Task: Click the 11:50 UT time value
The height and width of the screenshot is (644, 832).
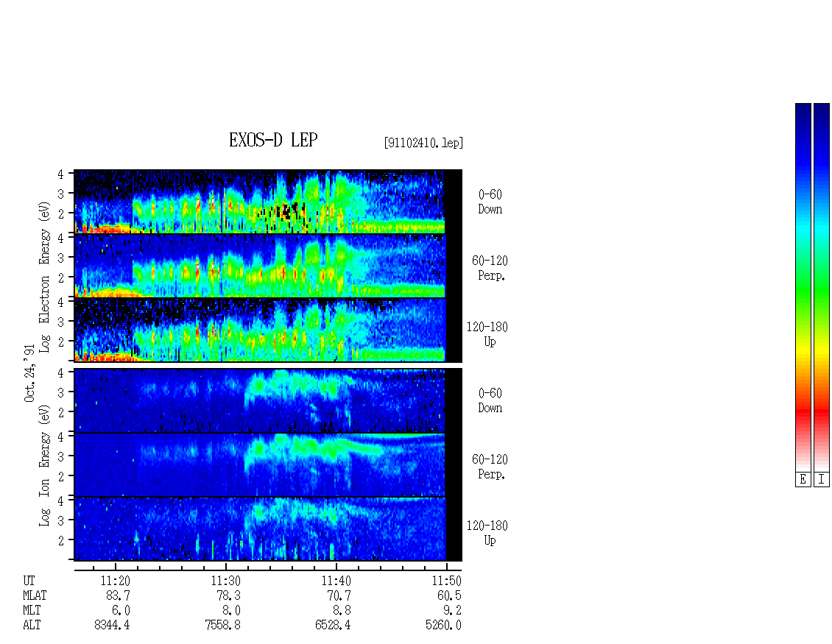Action: point(446,581)
